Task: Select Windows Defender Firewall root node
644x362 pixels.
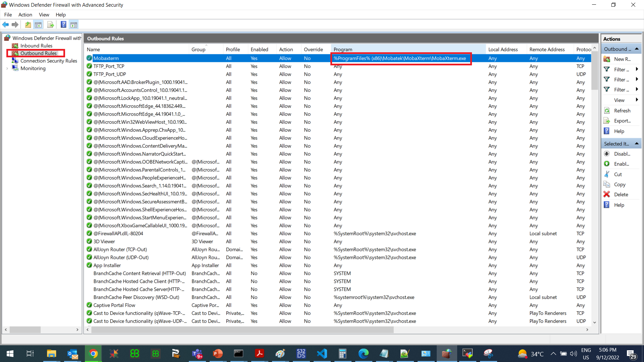Action: (47, 38)
